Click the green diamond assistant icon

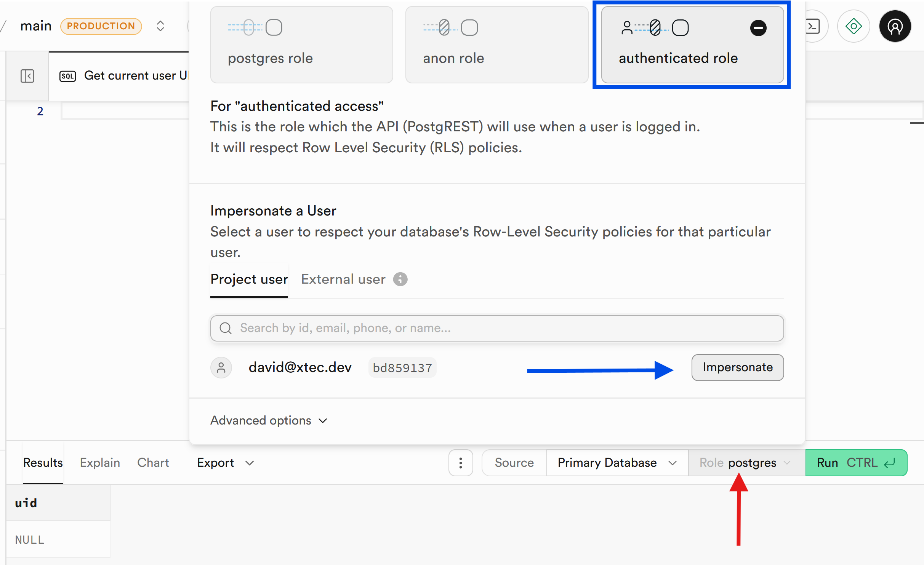(x=854, y=26)
